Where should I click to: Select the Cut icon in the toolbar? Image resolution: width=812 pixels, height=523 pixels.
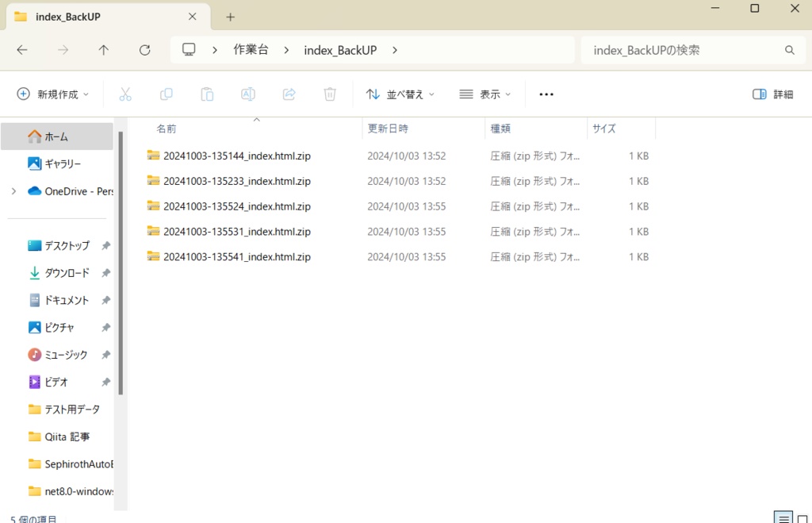(125, 94)
